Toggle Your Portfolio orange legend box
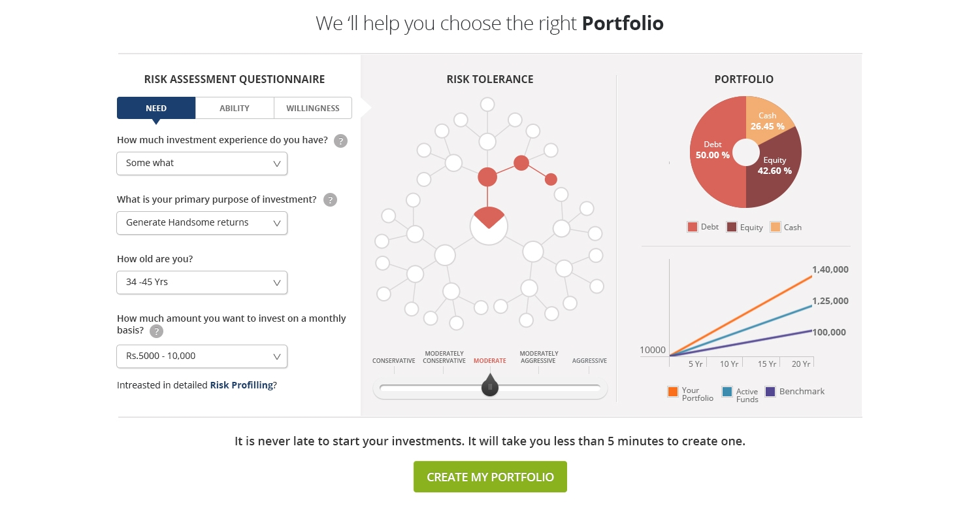This screenshot has height=529, width=980. (673, 392)
